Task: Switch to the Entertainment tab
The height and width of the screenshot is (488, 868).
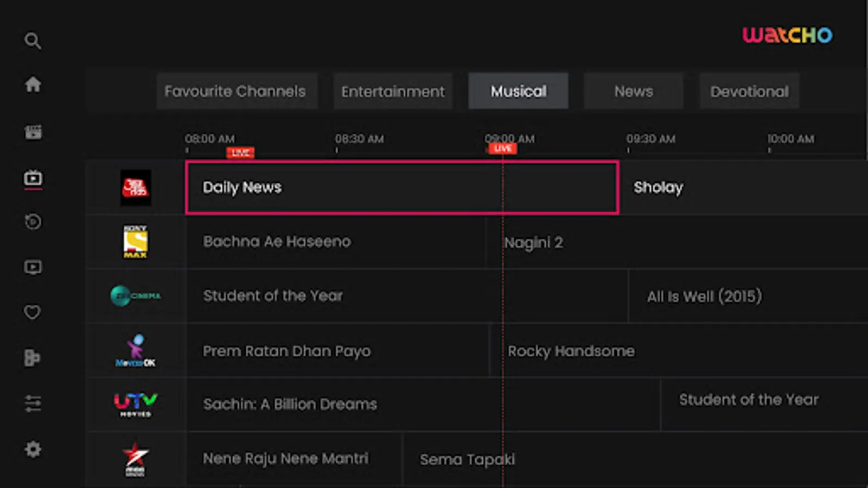Action: tap(393, 91)
